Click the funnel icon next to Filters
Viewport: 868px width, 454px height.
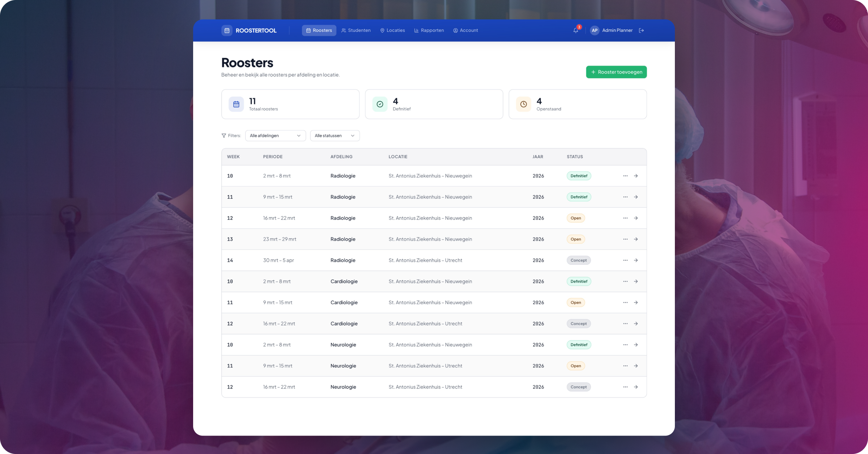pos(224,136)
